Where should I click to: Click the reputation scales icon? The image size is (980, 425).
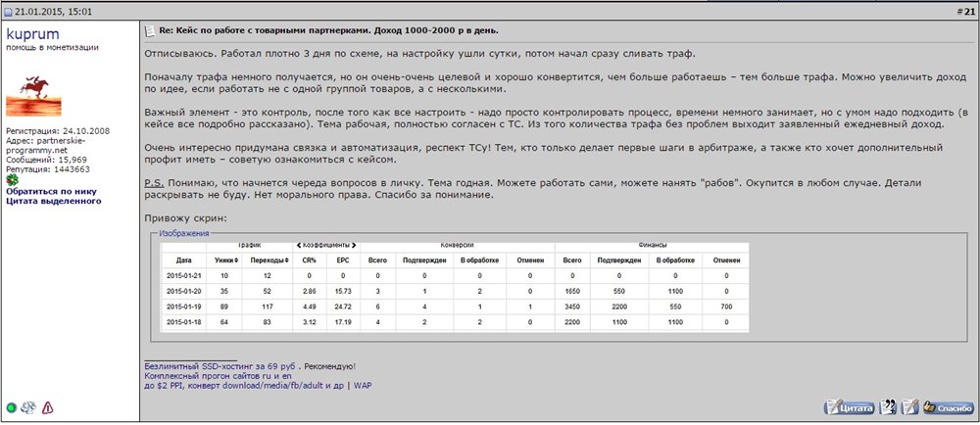28,408
